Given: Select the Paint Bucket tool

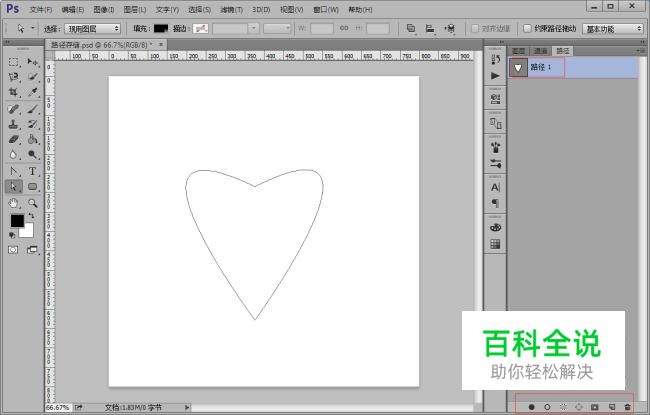Looking at the screenshot, I should [32, 140].
